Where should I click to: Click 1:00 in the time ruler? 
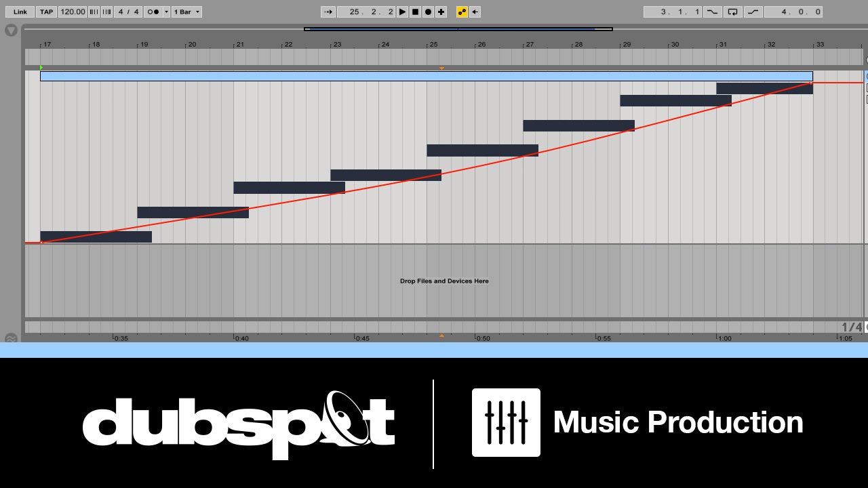coord(725,338)
